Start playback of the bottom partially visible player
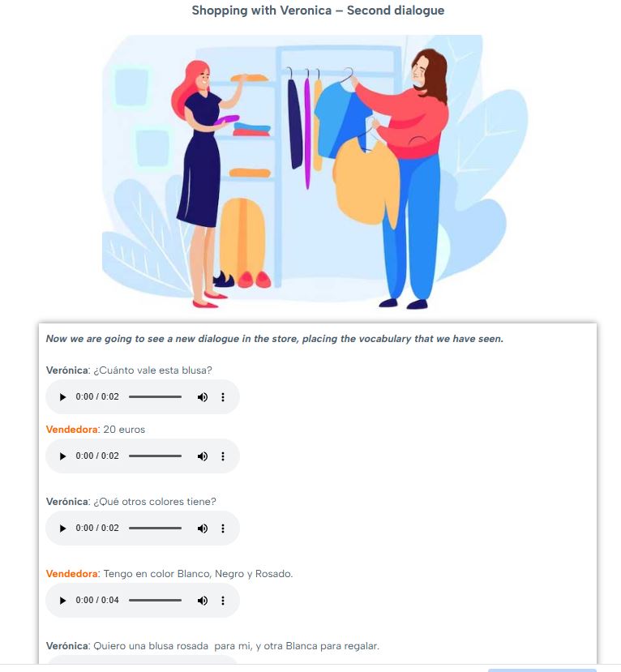621x672 pixels. click(62, 668)
